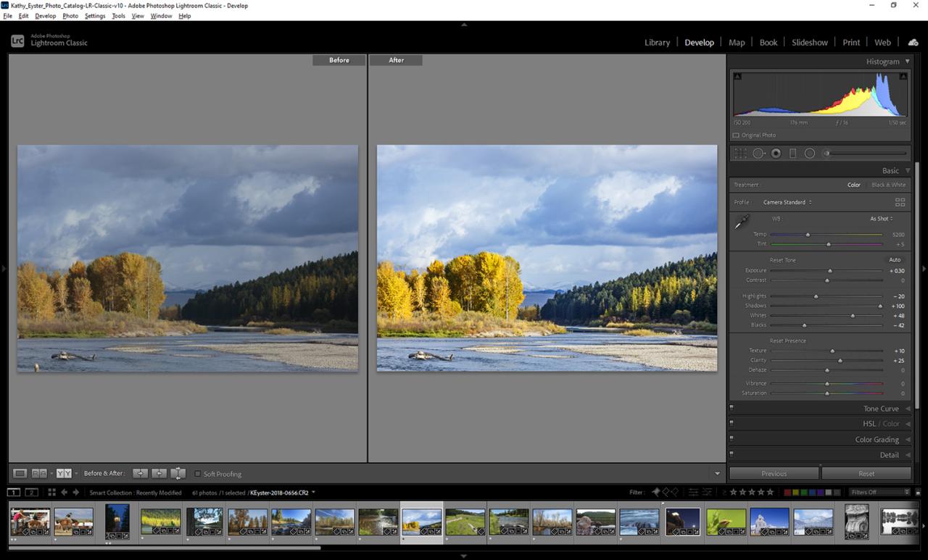
Task: Switch to Loupe view mode
Action: tap(20, 473)
